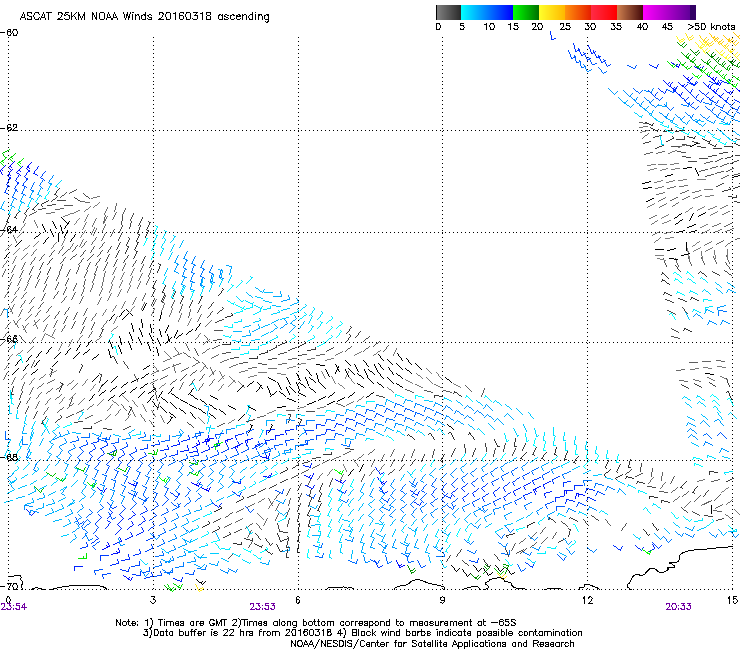
Task: Select the '35' color scale label
Action: click(x=615, y=27)
